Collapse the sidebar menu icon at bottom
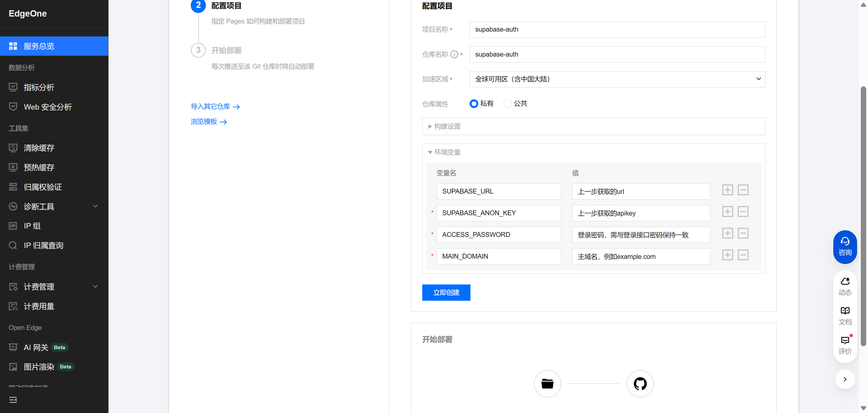The width and height of the screenshot is (868, 413). 13,399
